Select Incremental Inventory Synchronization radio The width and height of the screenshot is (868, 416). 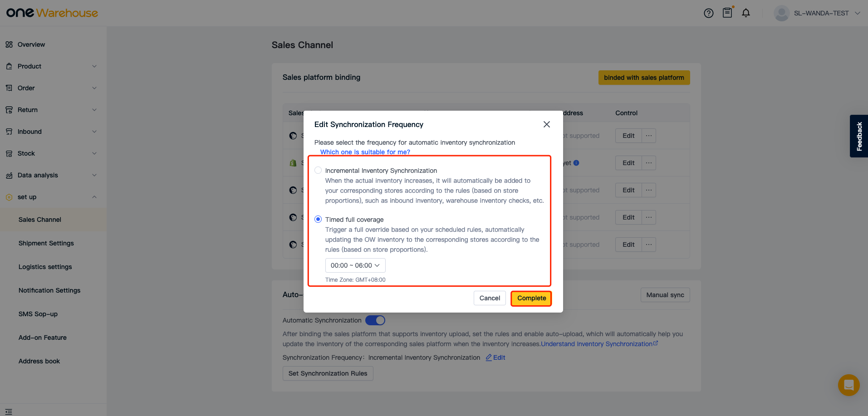[x=318, y=170]
